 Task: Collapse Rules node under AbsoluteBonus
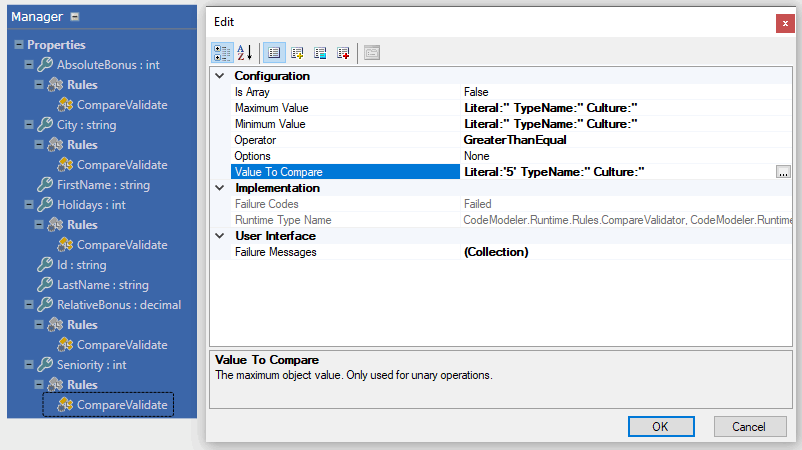pos(39,84)
